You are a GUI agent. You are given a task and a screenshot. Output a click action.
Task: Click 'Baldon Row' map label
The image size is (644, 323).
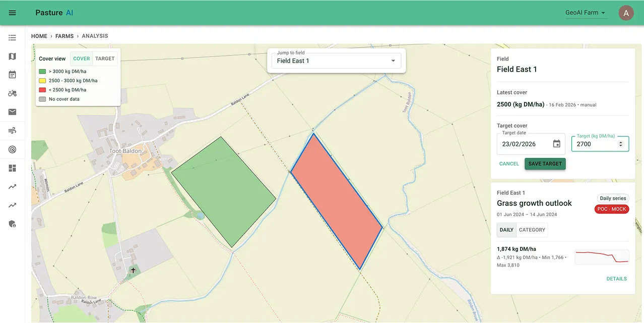84,298
